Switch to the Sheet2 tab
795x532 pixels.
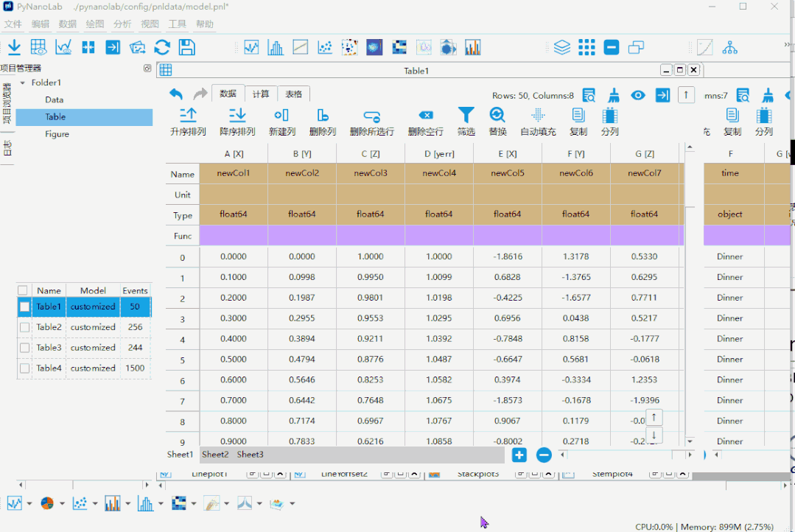(x=215, y=455)
